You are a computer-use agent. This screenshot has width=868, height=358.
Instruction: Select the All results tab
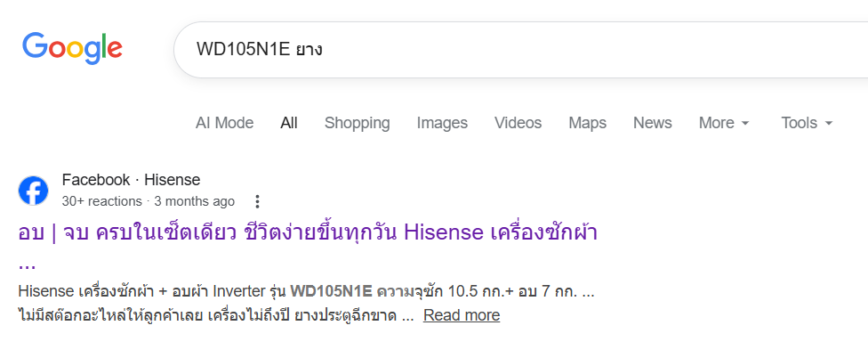(x=289, y=123)
